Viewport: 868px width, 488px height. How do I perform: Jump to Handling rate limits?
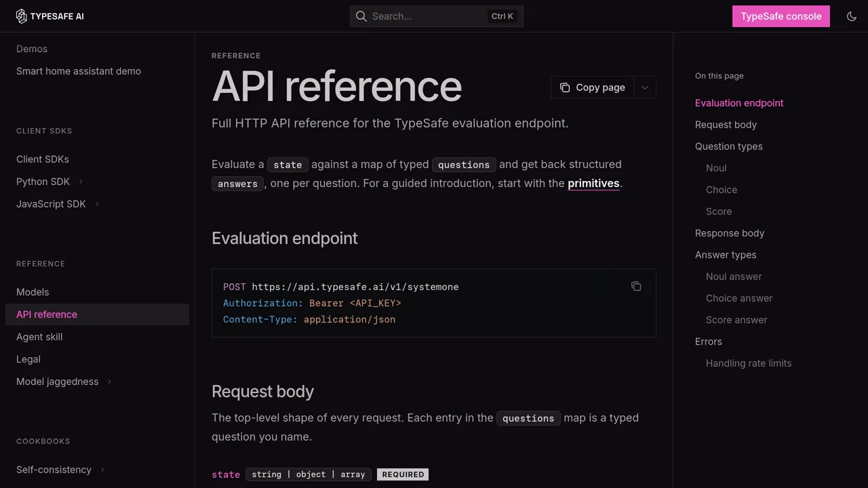749,363
